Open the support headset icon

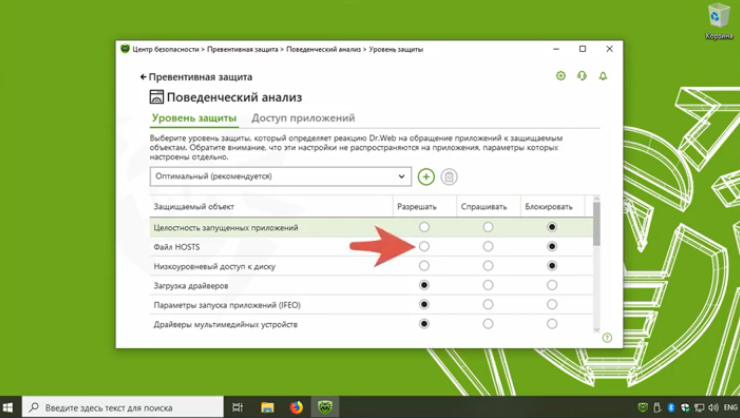pyautogui.click(x=582, y=75)
